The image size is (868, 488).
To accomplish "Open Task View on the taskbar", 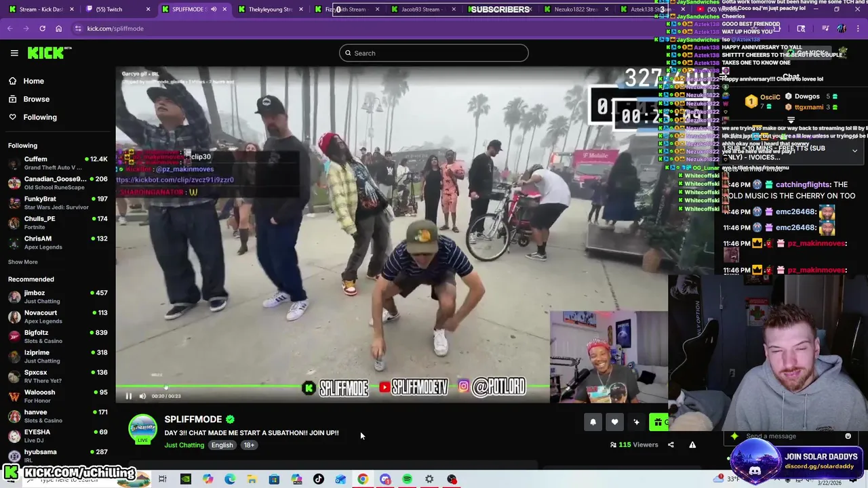I will click(163, 480).
